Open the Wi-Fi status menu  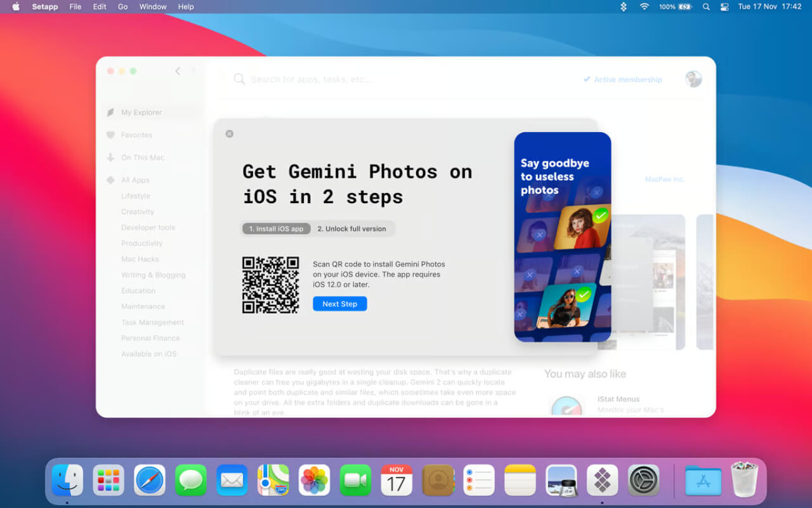click(645, 7)
